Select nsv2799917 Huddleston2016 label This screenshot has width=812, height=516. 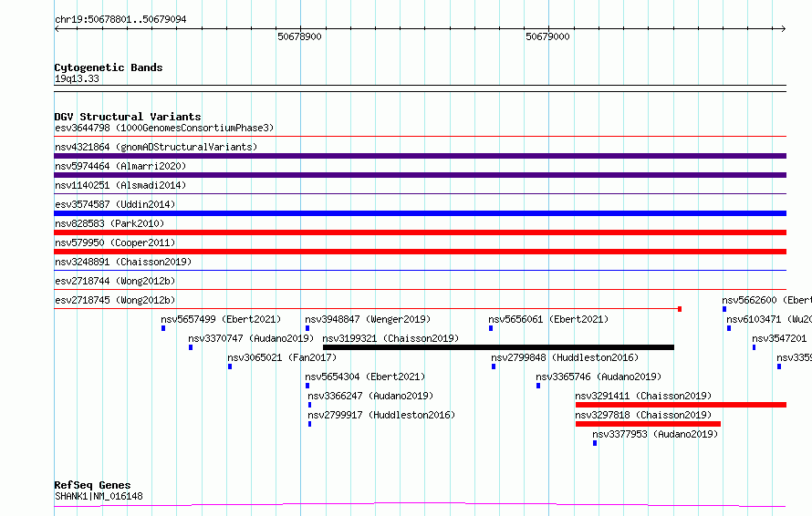click(381, 415)
